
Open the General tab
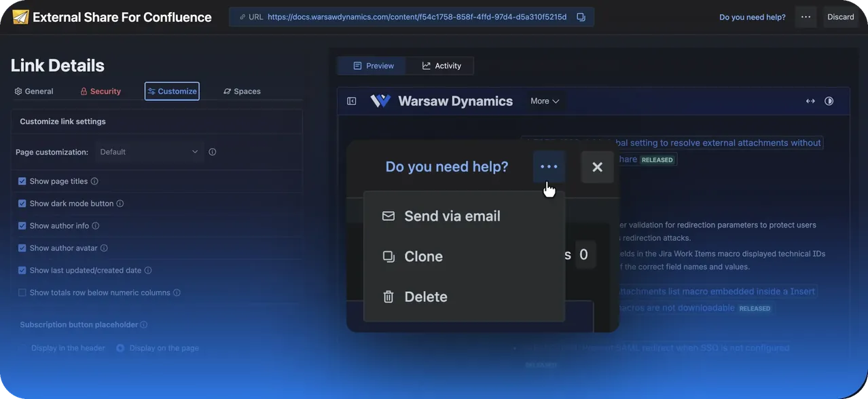click(34, 91)
